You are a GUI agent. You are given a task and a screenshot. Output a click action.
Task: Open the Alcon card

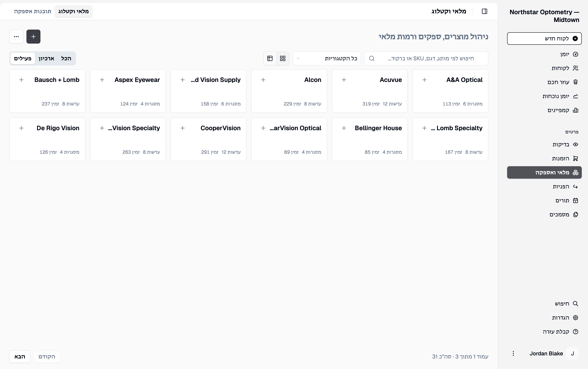[289, 91]
